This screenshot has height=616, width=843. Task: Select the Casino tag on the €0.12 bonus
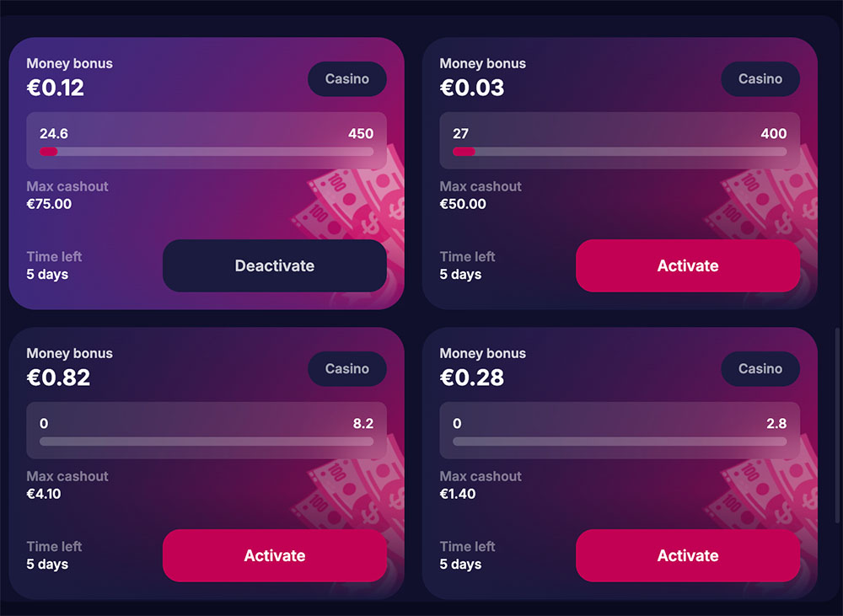pyautogui.click(x=346, y=79)
